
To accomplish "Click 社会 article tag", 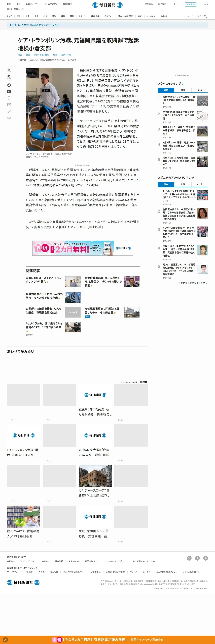I will pos(20,55).
